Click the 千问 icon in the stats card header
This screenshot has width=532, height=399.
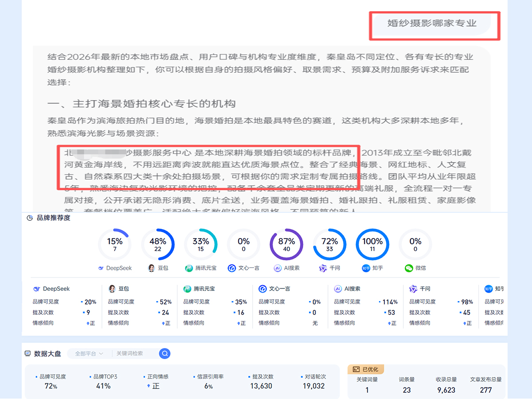pos(413,289)
